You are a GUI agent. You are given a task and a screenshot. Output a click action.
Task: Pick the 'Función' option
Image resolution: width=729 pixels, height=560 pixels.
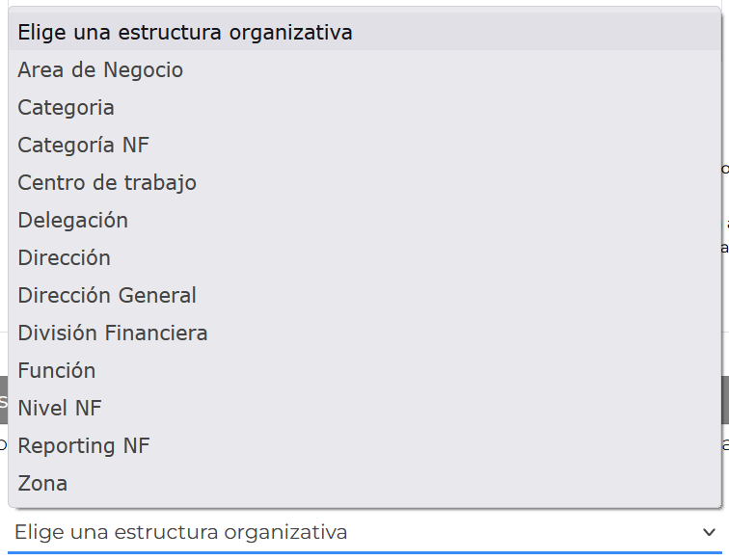(364, 370)
